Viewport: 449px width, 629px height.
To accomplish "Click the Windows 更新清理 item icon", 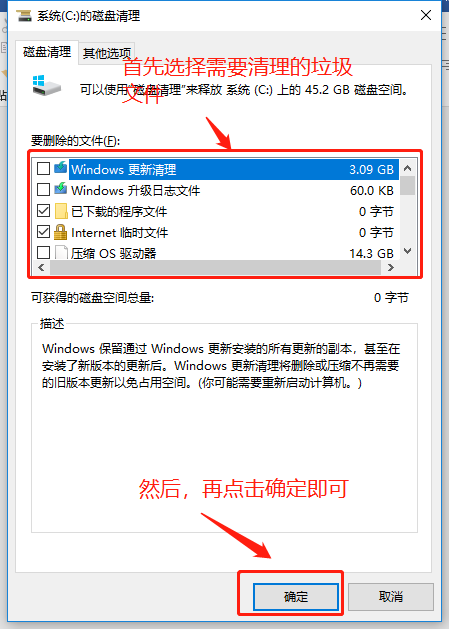I will (61, 168).
